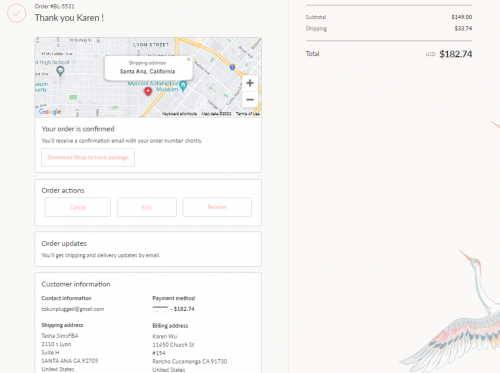This screenshot has width=500, height=373.
Task: Reorder the same items
Action: 217,207
